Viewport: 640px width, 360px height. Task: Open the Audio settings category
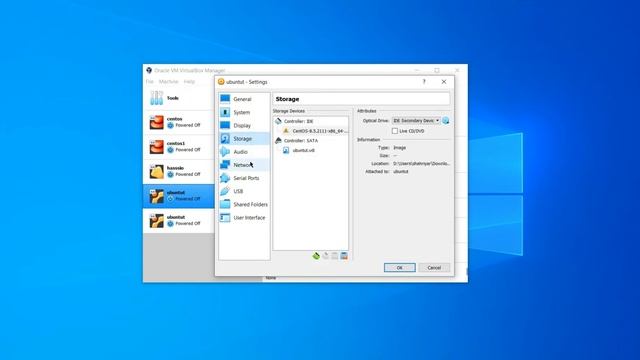click(x=244, y=152)
